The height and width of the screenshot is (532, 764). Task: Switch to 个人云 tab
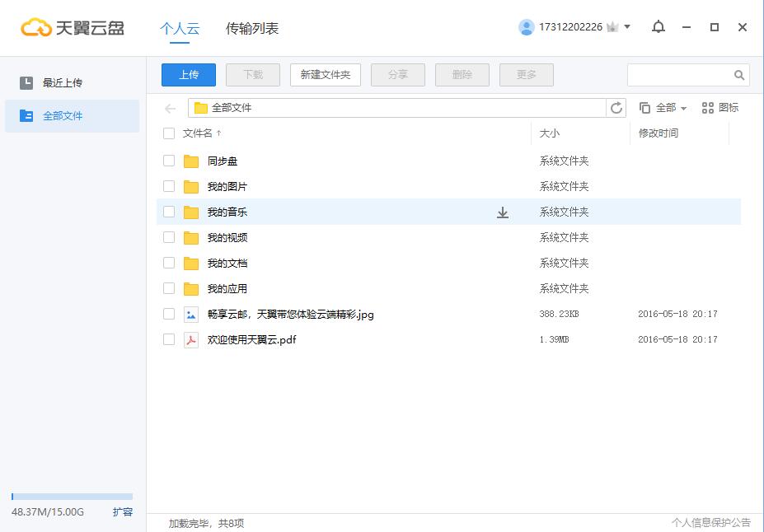click(180, 28)
